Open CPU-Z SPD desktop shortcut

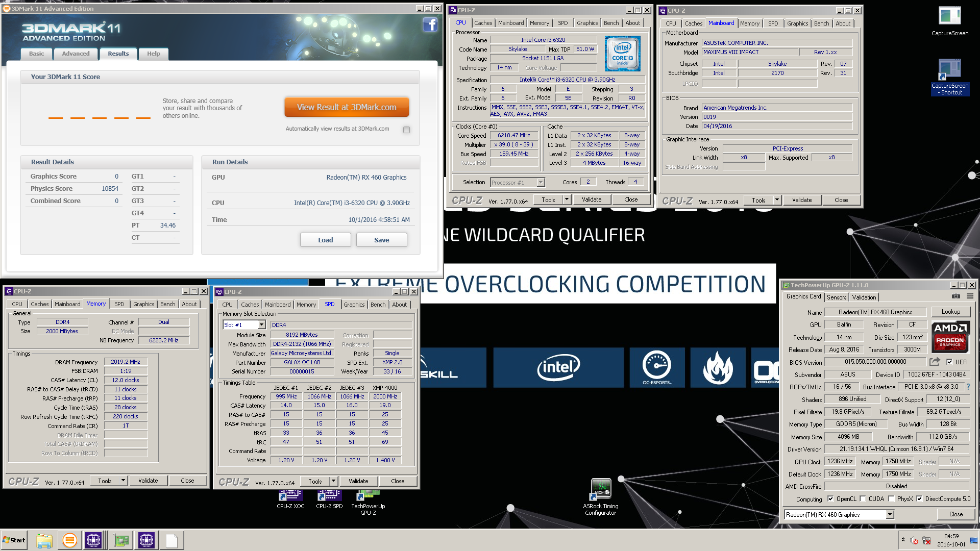click(329, 499)
